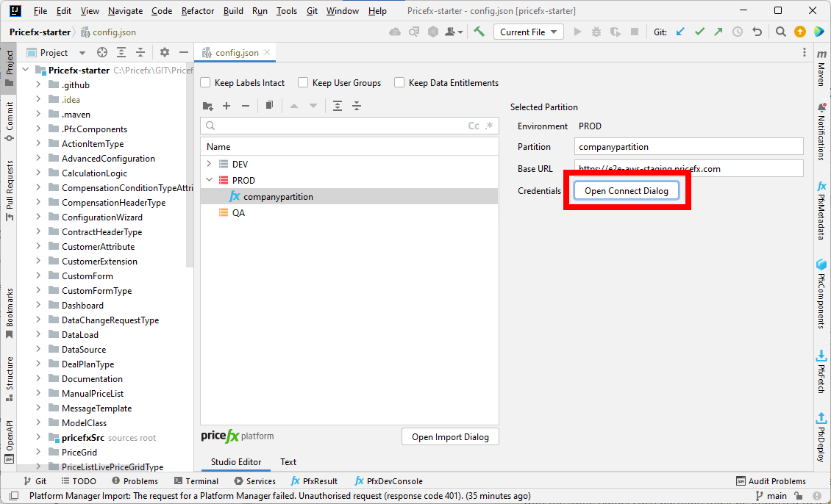Check Keep Data Entitlements option

(399, 83)
